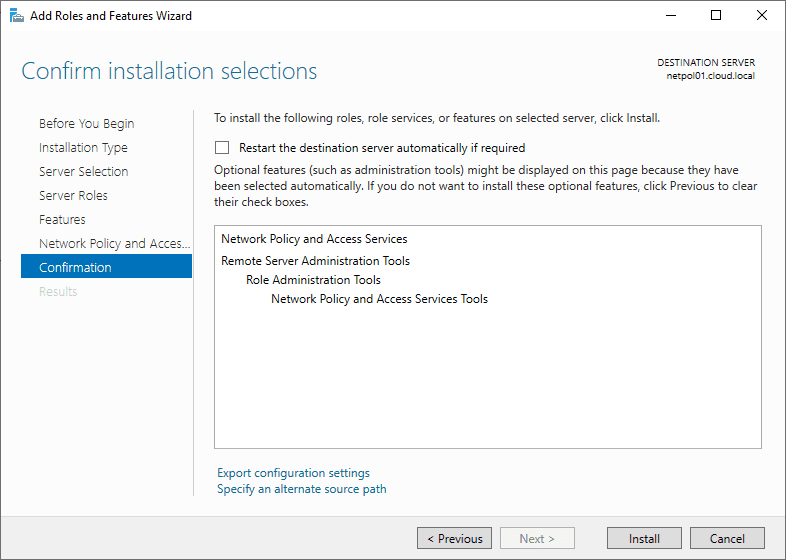Click Export configuration settings link
Screen dimensions: 786x560
[293, 473]
